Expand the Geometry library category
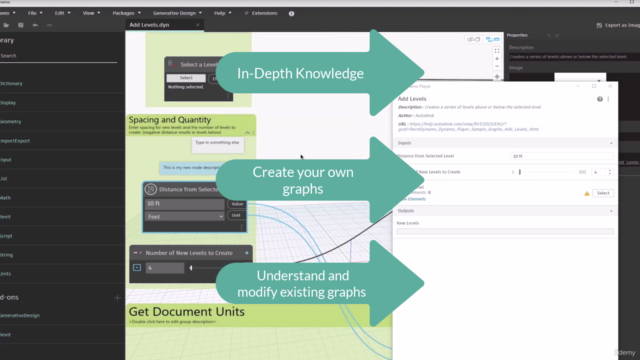Screen dimensions: 640x360 (x=11, y=122)
